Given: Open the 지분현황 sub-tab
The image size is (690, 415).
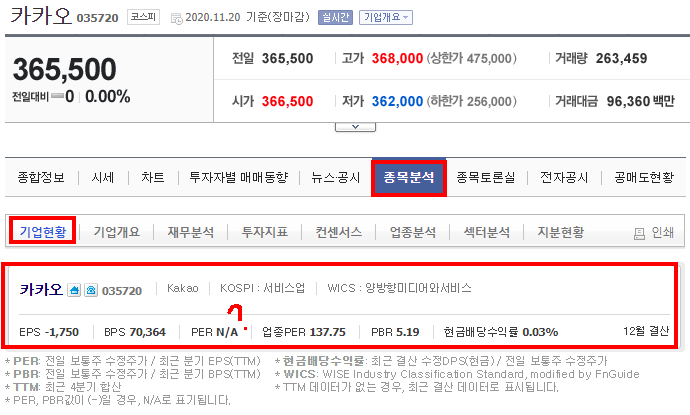Looking at the screenshot, I should [x=561, y=231].
